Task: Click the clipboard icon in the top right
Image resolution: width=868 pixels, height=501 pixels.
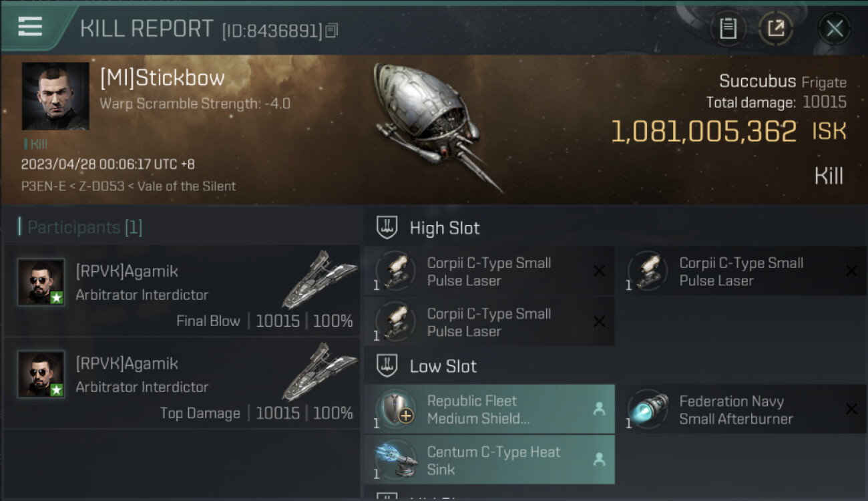Action: 728,29
